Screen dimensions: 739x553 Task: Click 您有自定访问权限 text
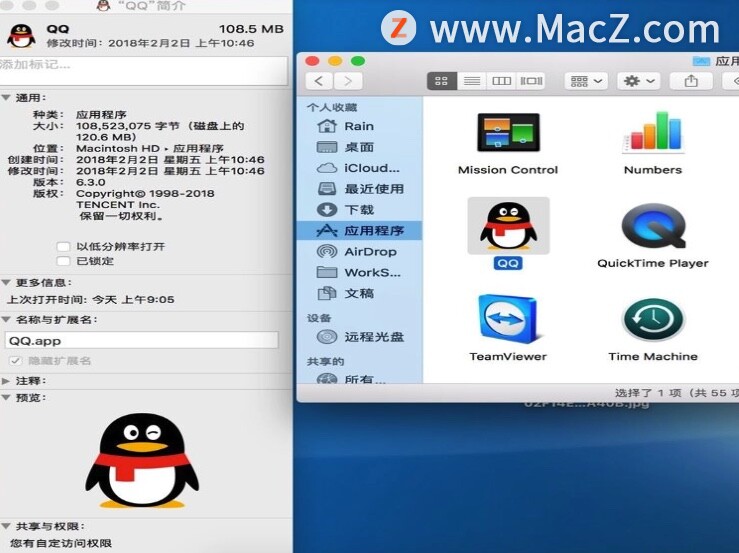tap(61, 543)
